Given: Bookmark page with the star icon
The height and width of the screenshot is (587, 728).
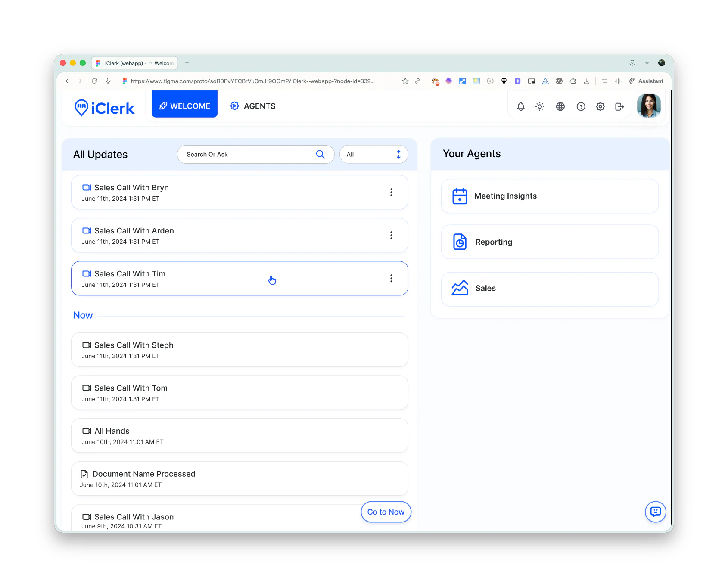Looking at the screenshot, I should (405, 81).
